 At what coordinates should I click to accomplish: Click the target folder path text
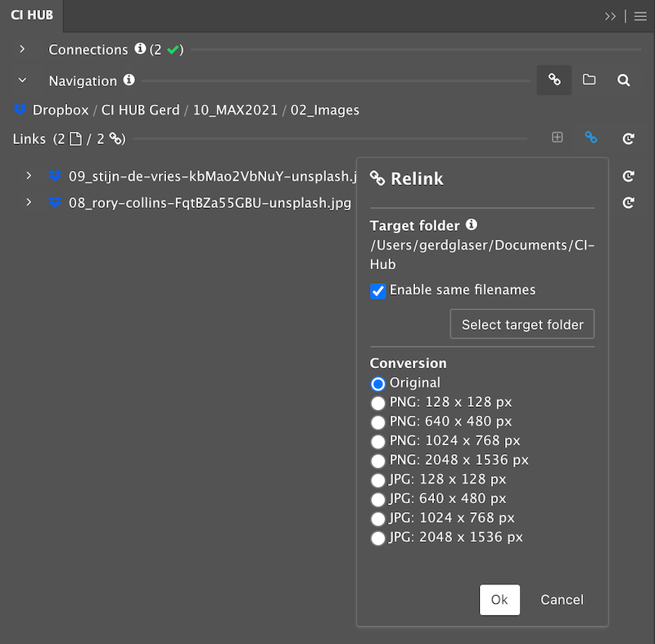pyautogui.click(x=482, y=254)
